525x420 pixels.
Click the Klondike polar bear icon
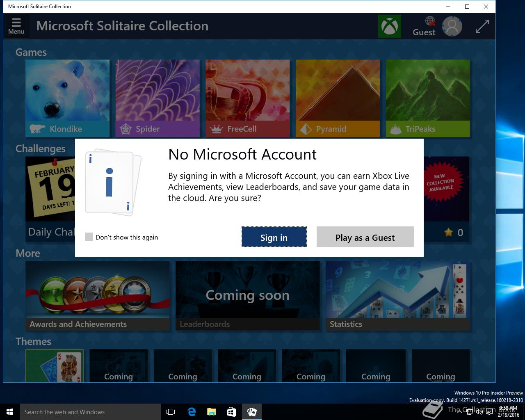point(37,129)
